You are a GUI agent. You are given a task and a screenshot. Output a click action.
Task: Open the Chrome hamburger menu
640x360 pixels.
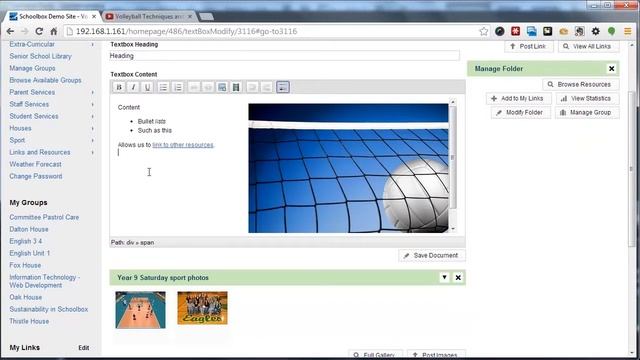[x=628, y=31]
